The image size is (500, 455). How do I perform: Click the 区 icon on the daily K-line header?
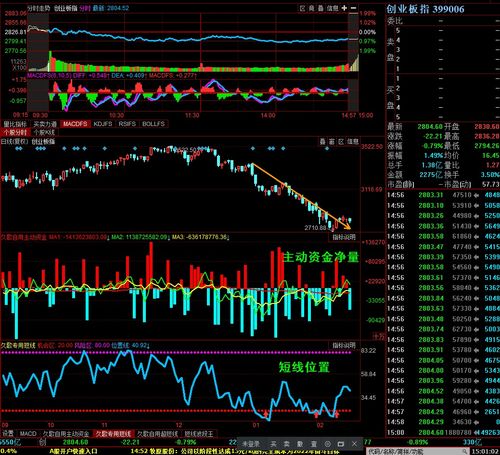click(x=341, y=142)
